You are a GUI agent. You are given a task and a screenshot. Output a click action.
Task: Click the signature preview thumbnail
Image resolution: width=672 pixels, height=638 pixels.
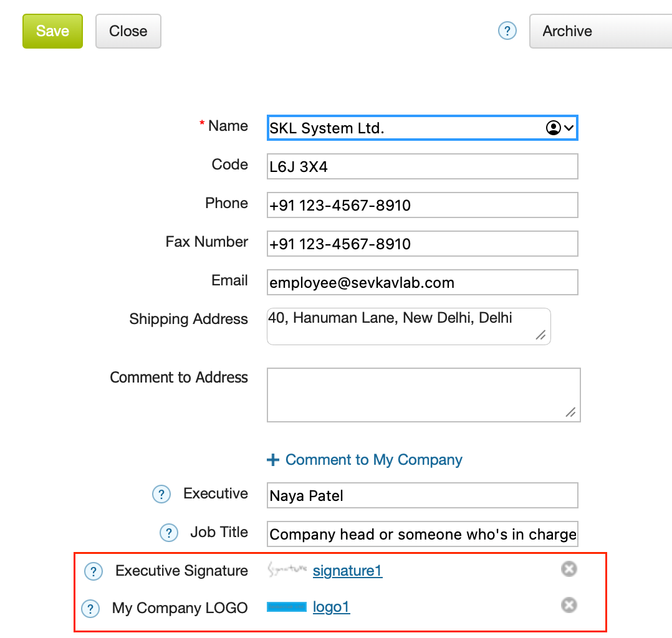[x=287, y=569]
